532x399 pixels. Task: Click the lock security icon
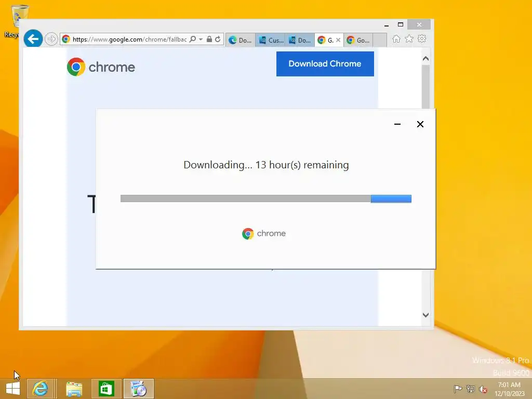coord(209,39)
